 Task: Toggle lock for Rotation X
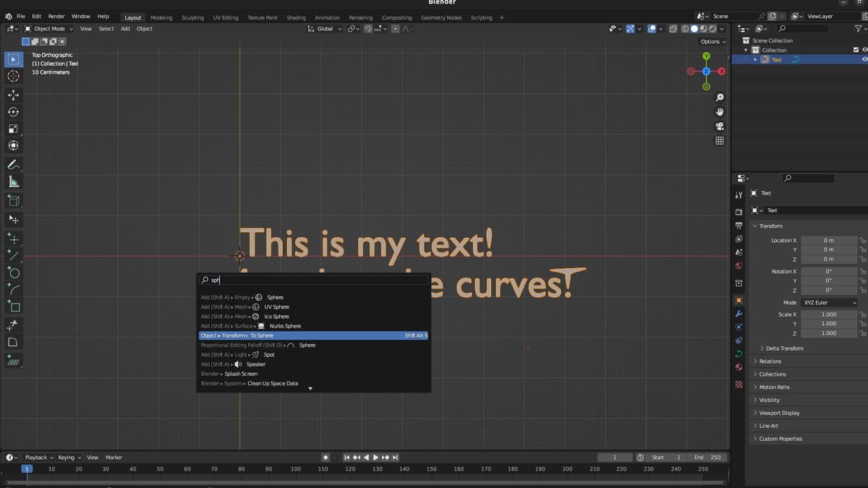click(x=862, y=272)
